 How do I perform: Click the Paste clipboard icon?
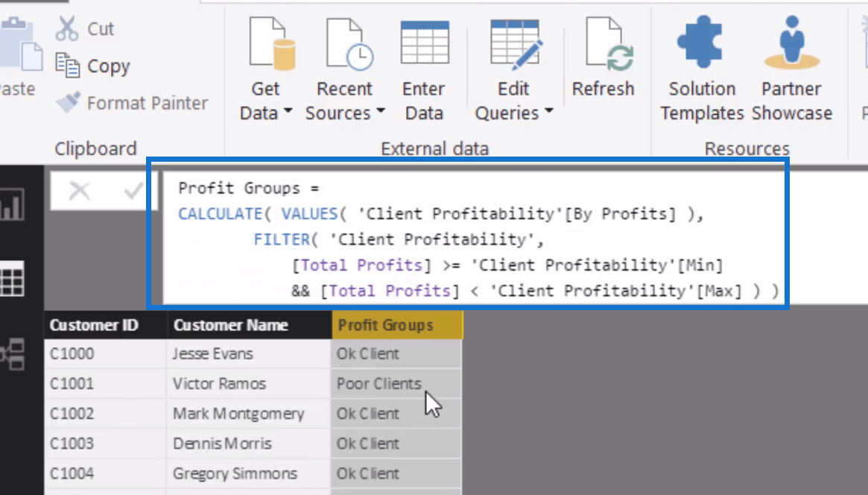(21, 44)
